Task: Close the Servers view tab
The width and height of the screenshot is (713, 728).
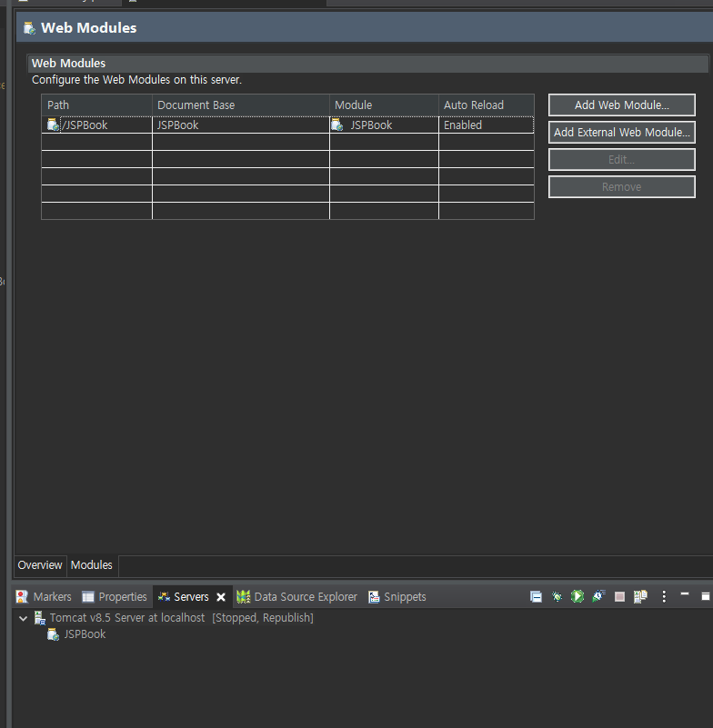Action: click(x=221, y=597)
